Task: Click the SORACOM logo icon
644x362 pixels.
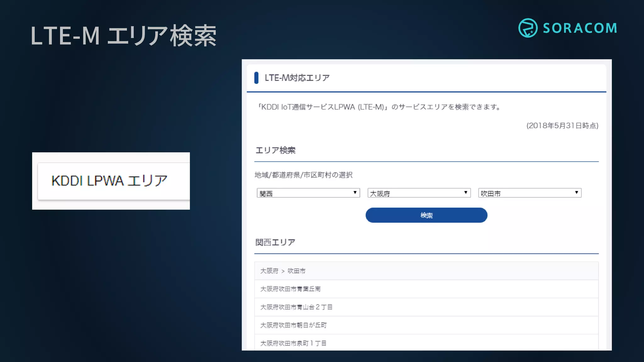Action: tap(528, 28)
